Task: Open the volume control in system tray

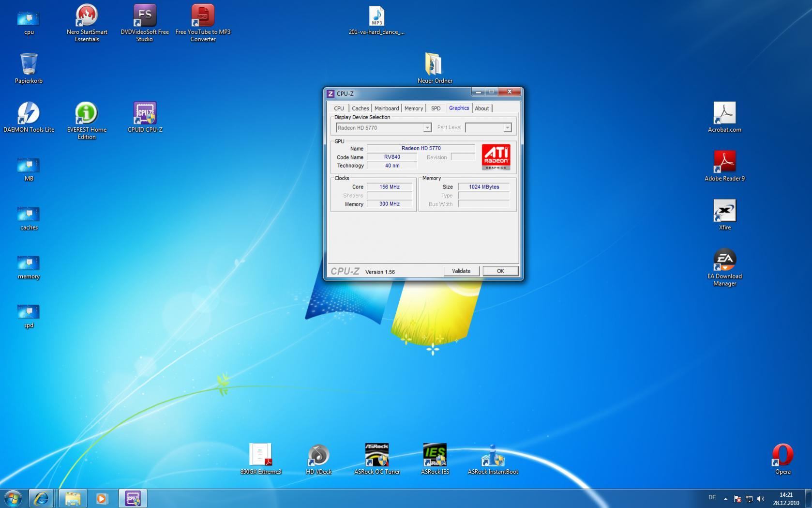Action: pos(760,498)
